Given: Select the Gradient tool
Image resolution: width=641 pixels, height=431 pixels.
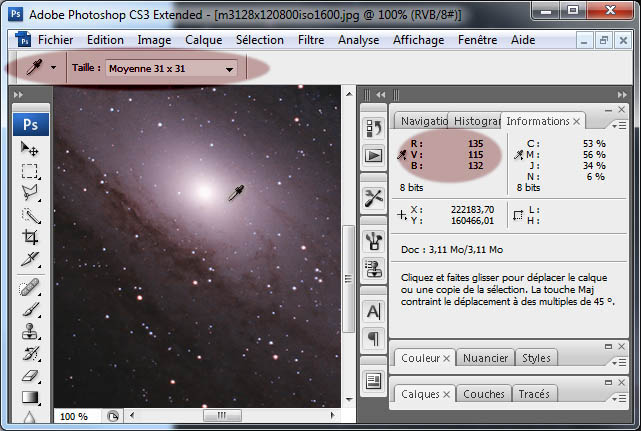Looking at the screenshot, I should tap(30, 397).
